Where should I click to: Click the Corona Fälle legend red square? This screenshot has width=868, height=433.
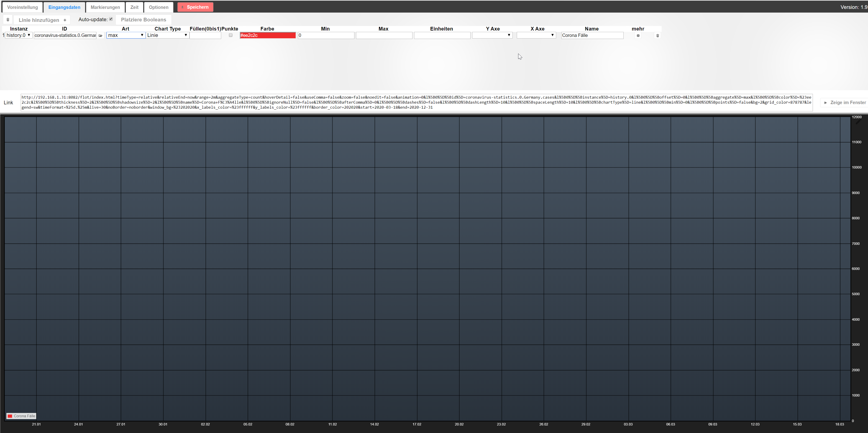(x=10, y=416)
